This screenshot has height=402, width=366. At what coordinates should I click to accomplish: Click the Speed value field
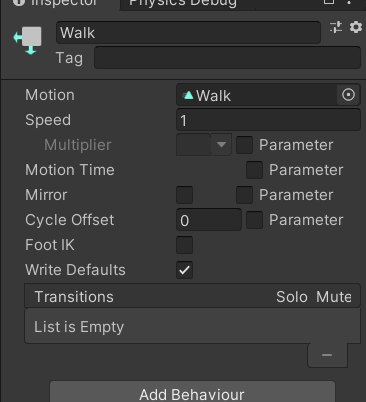(x=268, y=120)
